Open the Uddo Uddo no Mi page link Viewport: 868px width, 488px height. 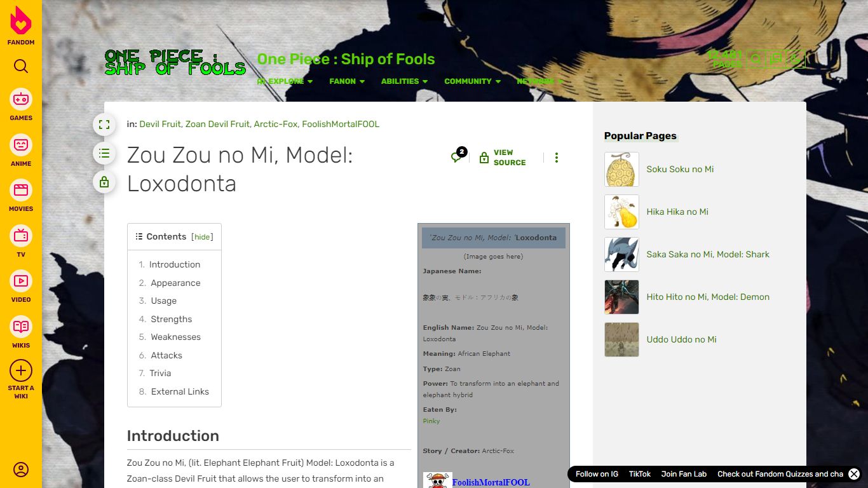pos(681,339)
